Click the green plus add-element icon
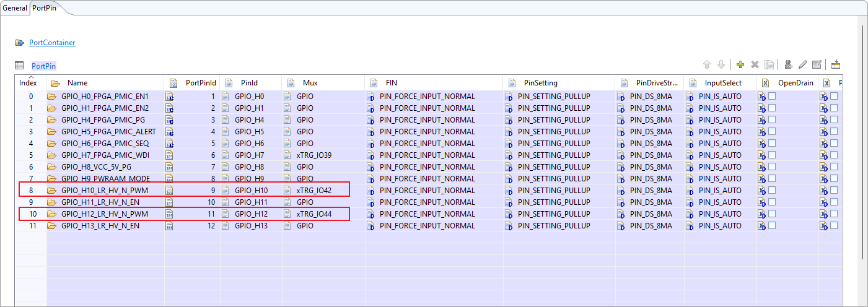This screenshot has width=868, height=307. pyautogui.click(x=740, y=64)
